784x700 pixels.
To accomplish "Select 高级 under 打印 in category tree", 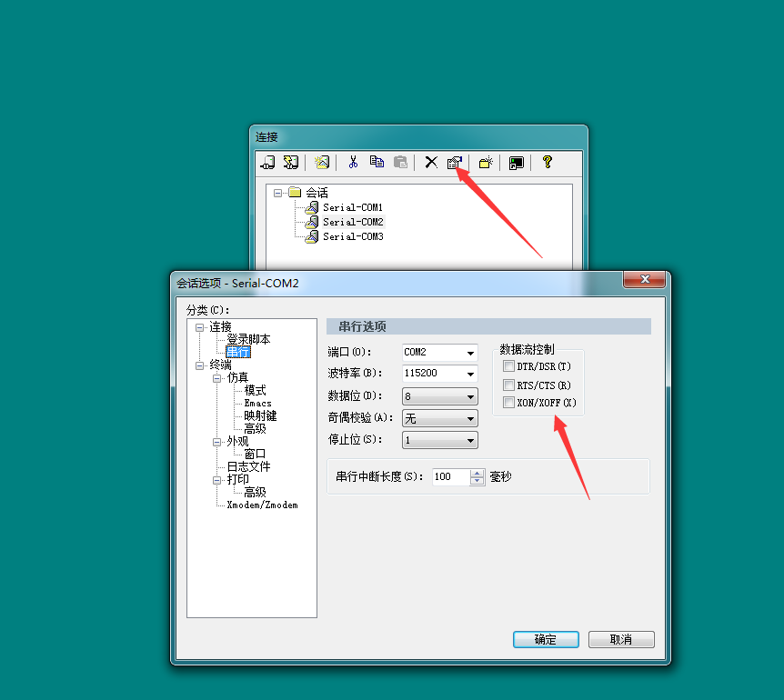I will [x=255, y=492].
